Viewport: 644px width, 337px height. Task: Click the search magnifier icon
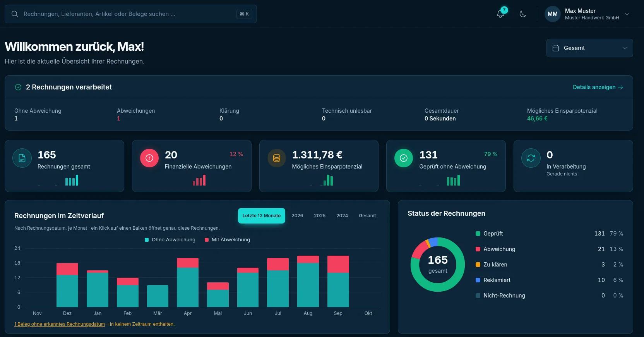[x=15, y=14]
